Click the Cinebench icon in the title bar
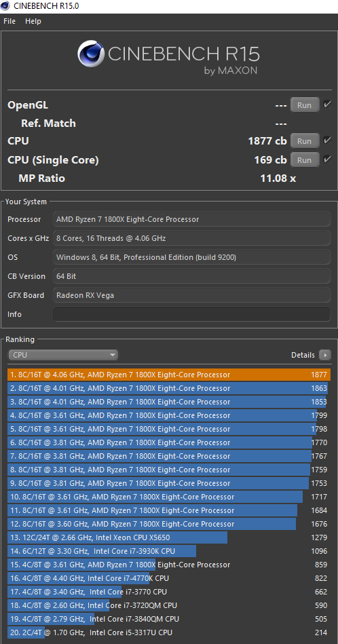This screenshot has width=338, height=644. click(x=5, y=5)
